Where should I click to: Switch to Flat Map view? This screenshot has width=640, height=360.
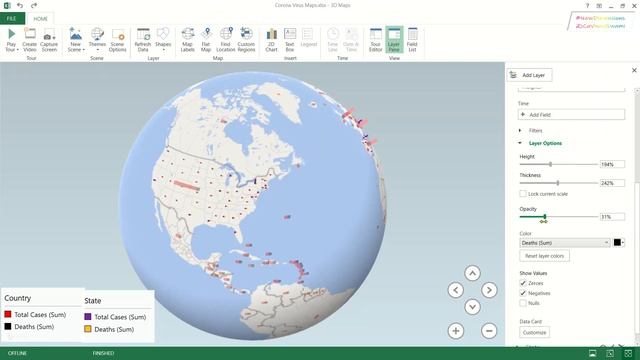pos(206,40)
